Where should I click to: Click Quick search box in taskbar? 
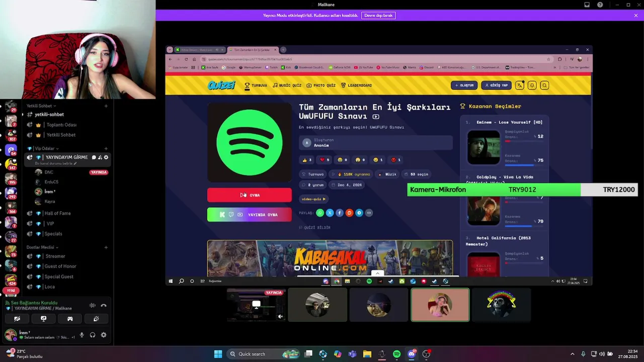coord(264,354)
